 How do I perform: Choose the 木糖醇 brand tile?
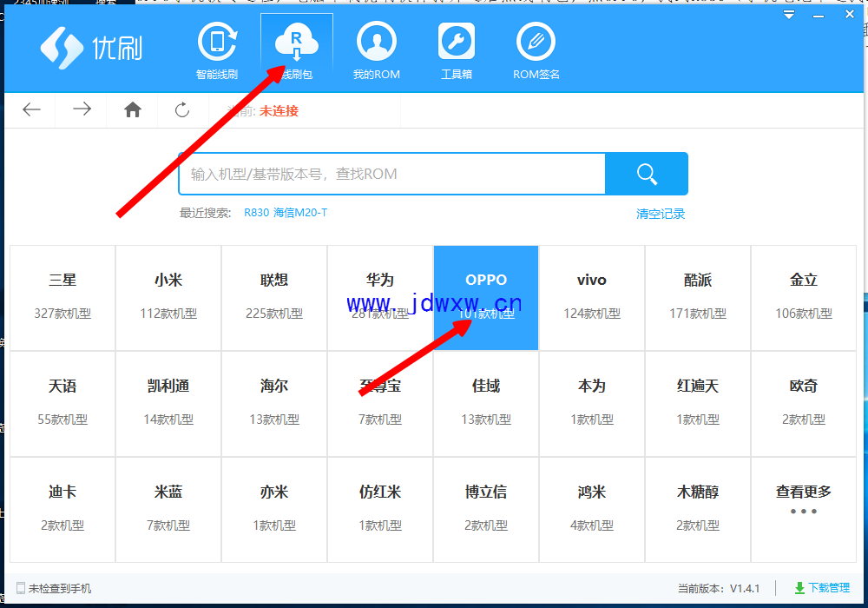coord(698,510)
